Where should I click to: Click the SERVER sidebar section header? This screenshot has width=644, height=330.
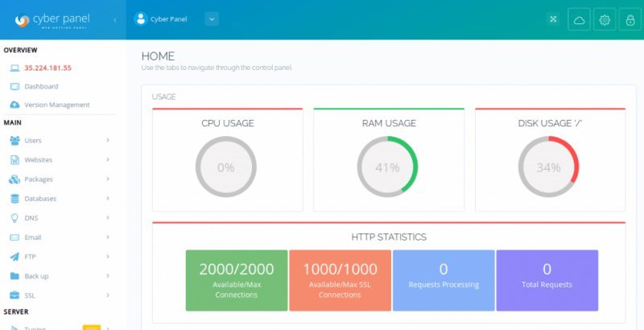coord(16,312)
